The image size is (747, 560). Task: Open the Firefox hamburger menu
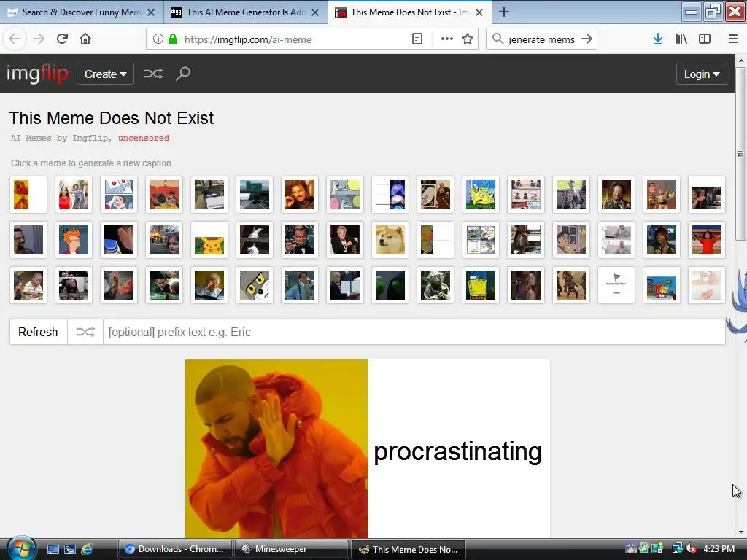(x=732, y=39)
